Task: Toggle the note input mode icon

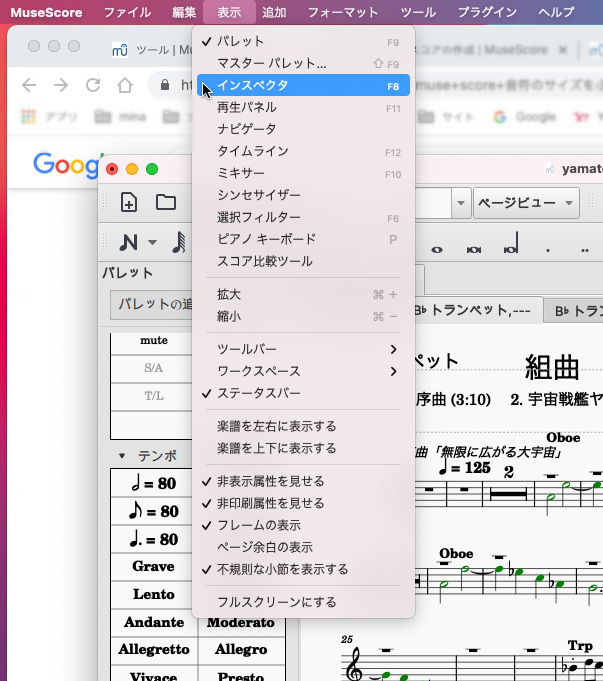Action: 128,242
